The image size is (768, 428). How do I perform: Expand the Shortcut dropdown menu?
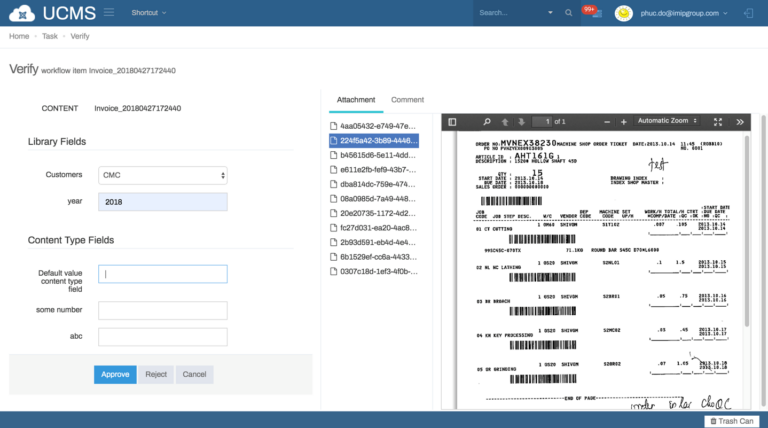pos(148,13)
